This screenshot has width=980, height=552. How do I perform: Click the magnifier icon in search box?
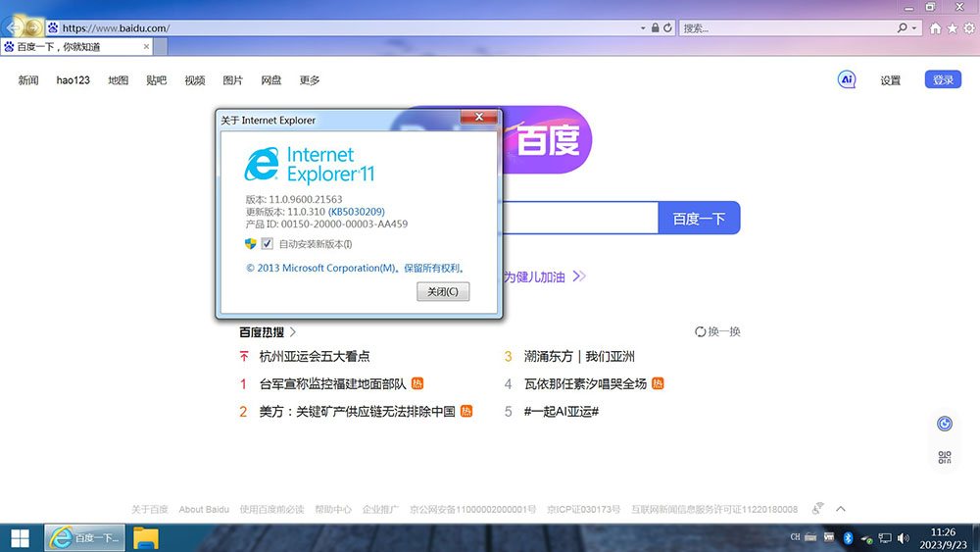[902, 27]
